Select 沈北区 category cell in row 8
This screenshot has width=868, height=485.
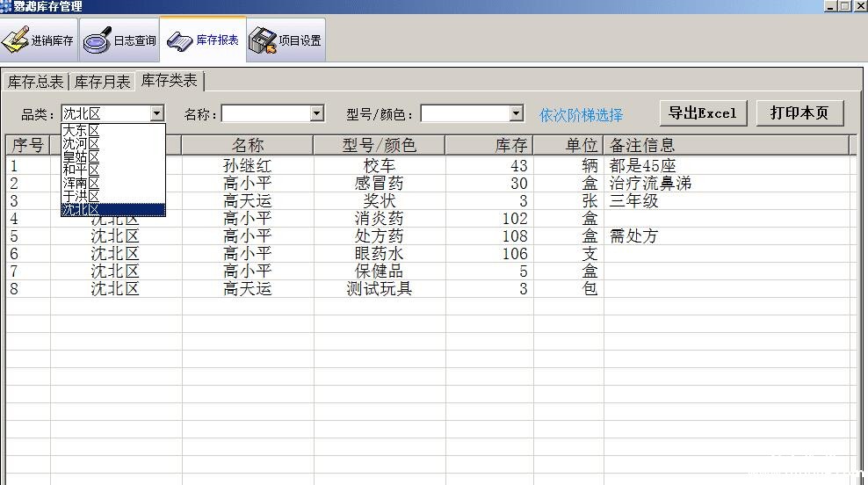[x=115, y=289]
